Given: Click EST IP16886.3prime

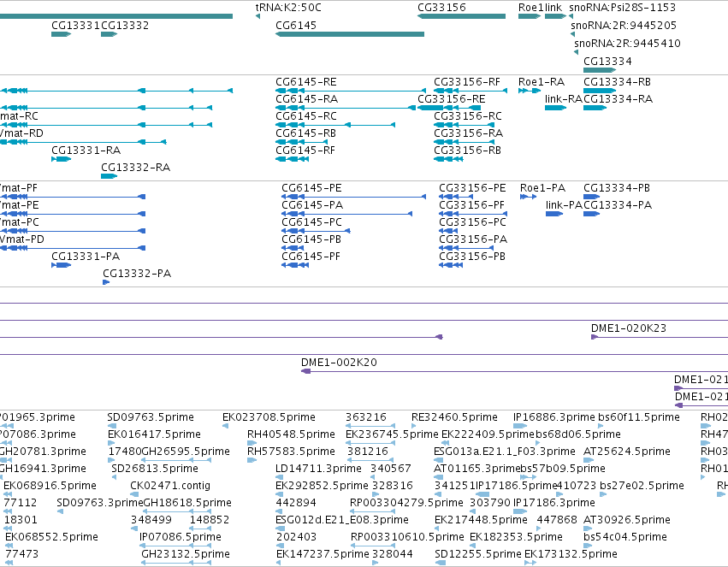Looking at the screenshot, I should [553, 417].
